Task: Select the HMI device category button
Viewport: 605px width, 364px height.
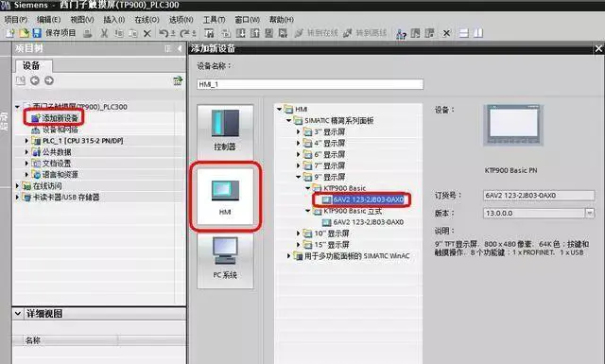Action: tap(225, 197)
